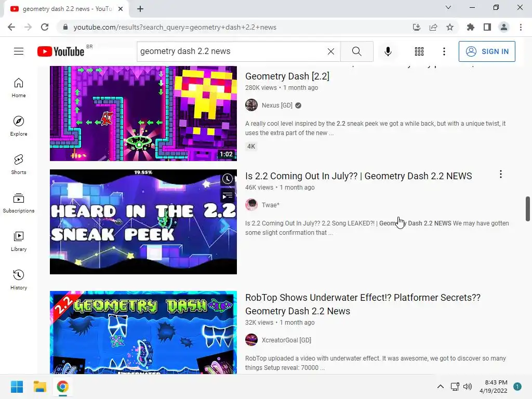Go to the YouTube logo home link
The height and width of the screenshot is (399, 532).
61,51
